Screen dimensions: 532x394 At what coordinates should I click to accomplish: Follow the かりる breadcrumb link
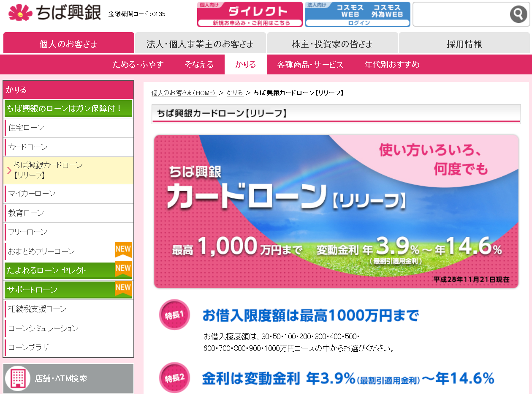click(235, 93)
